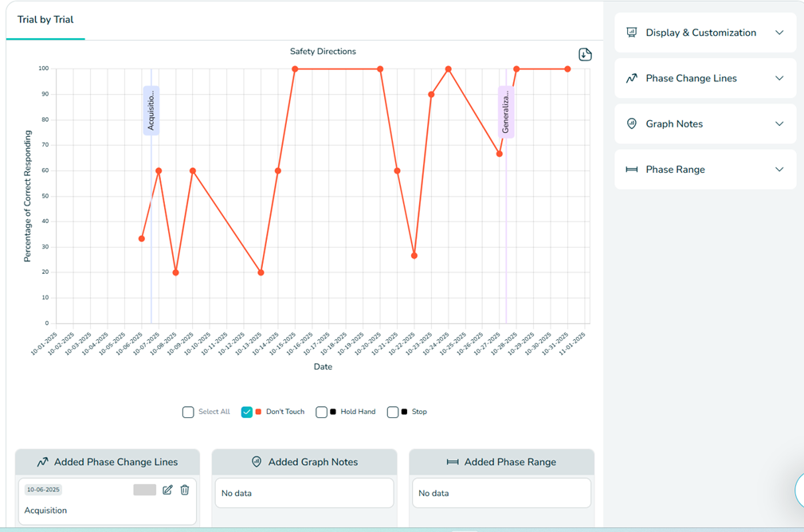Image resolution: width=804 pixels, height=532 pixels.
Task: Edit the Acquisition phase change line
Action: tap(167, 490)
